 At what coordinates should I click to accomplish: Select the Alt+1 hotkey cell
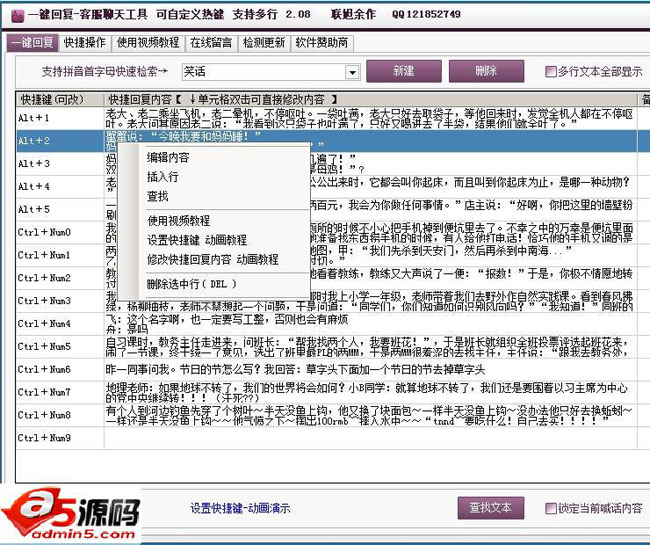point(60,118)
